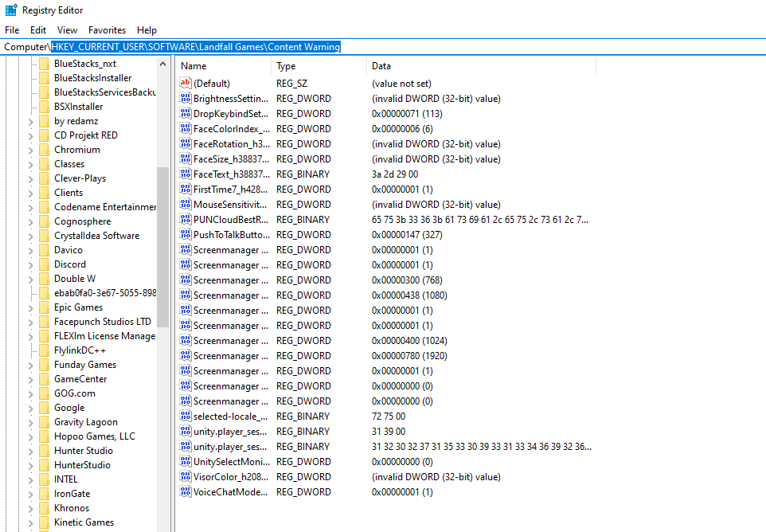Image resolution: width=766 pixels, height=532 pixels.
Task: Select the BrightnessSettin... value icon
Action: (186, 98)
